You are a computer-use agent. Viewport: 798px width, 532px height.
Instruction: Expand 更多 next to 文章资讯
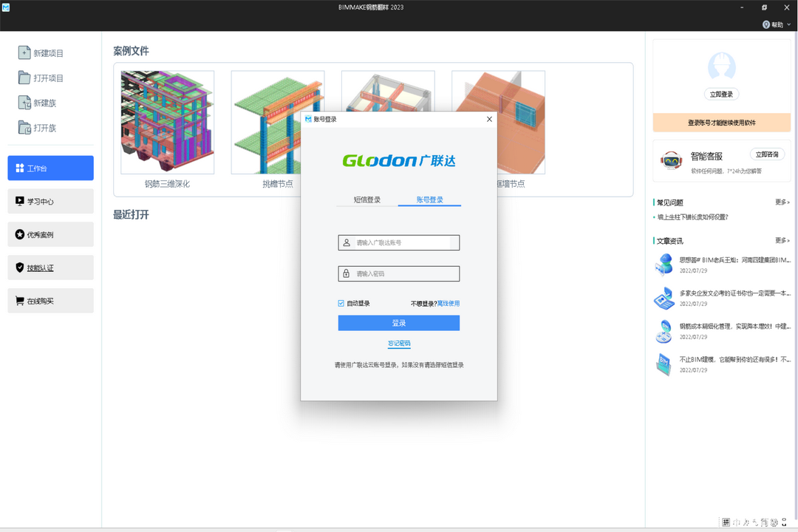point(782,240)
